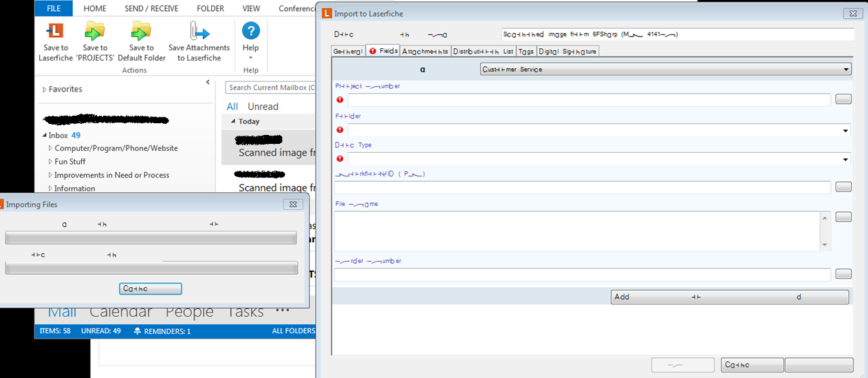Open the Distribution List tab
Image resolution: width=868 pixels, height=378 pixels.
click(x=484, y=51)
